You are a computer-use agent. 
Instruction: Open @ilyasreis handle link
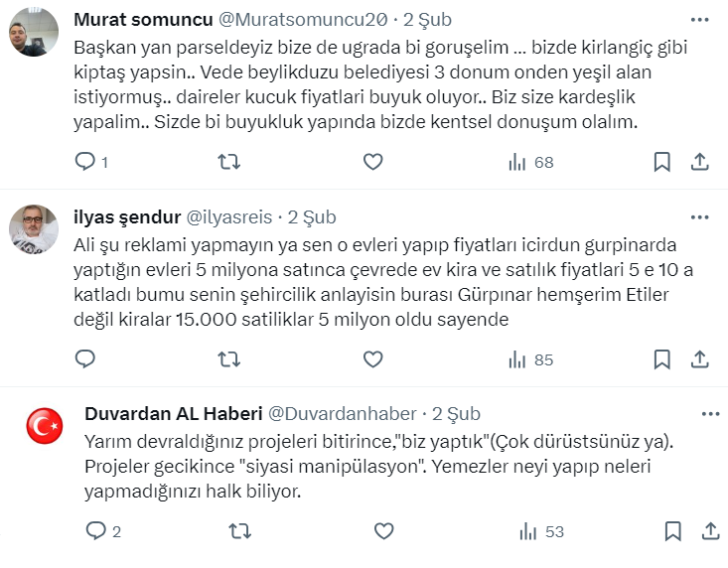pos(227,217)
